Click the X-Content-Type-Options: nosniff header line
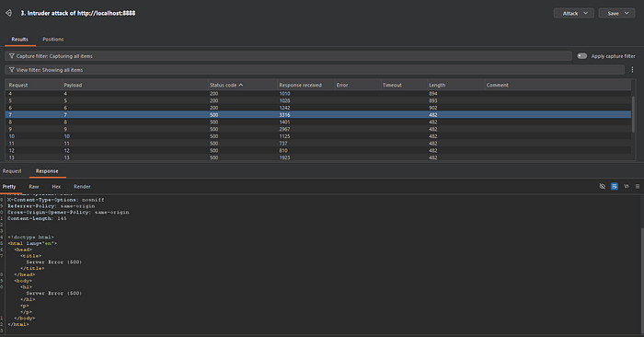Screen dimensions: 644x337 point(56,200)
